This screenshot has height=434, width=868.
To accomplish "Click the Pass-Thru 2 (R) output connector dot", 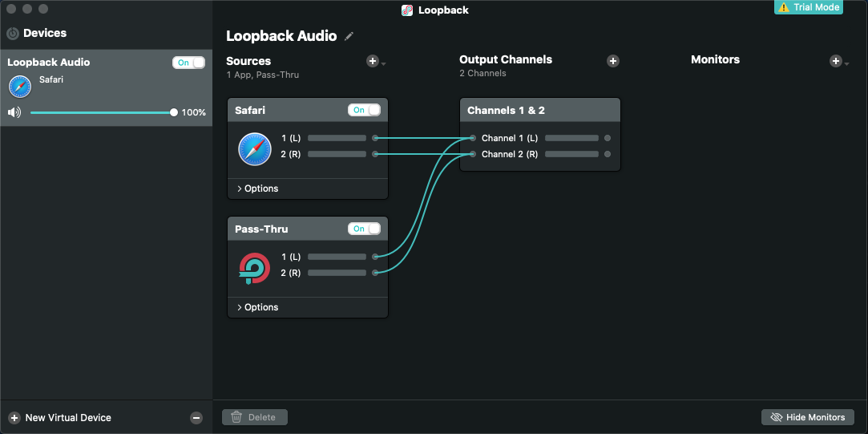I will click(x=375, y=273).
